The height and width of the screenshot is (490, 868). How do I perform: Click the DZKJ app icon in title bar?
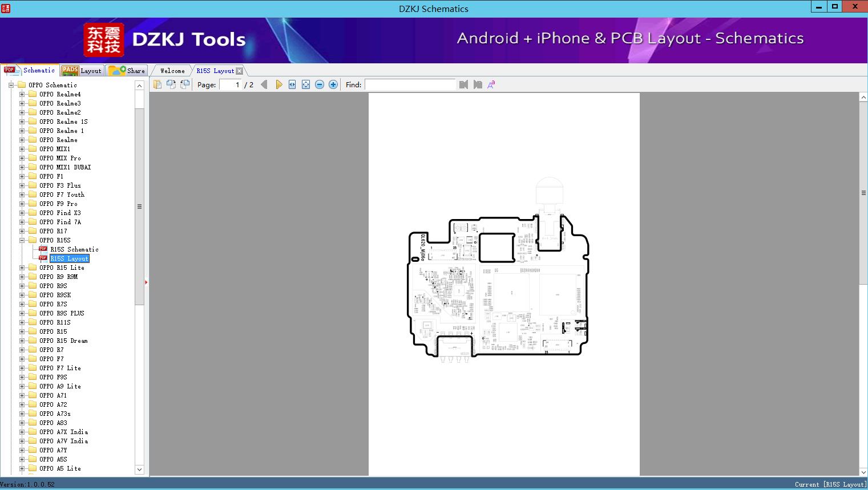[6, 8]
